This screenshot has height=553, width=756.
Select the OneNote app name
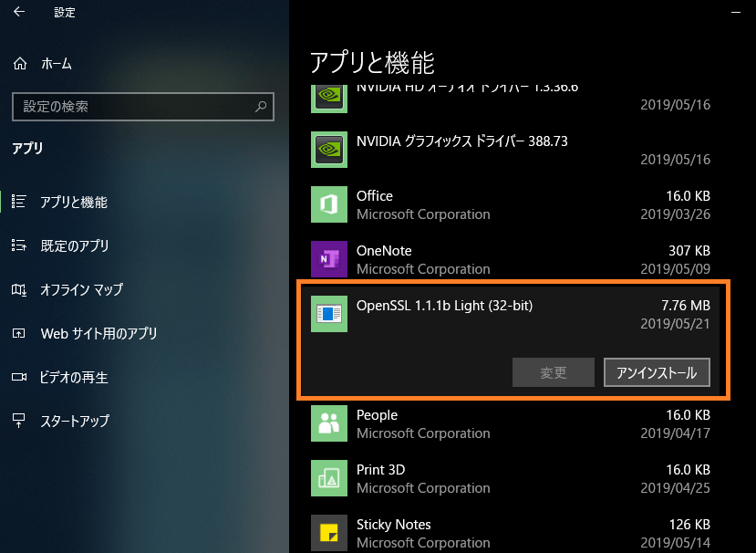[384, 251]
